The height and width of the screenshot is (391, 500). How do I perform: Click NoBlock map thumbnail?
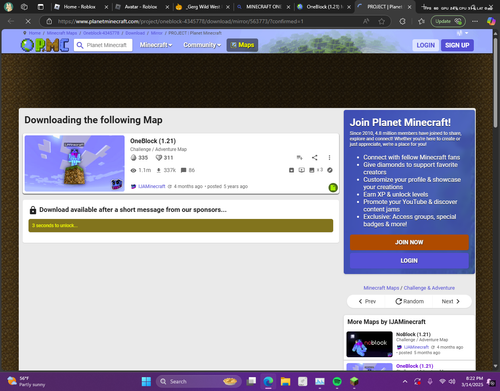click(369, 344)
